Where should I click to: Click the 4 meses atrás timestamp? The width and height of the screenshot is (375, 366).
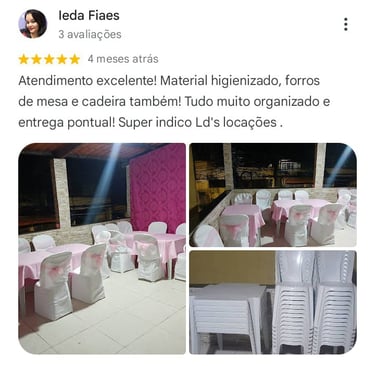(x=123, y=59)
